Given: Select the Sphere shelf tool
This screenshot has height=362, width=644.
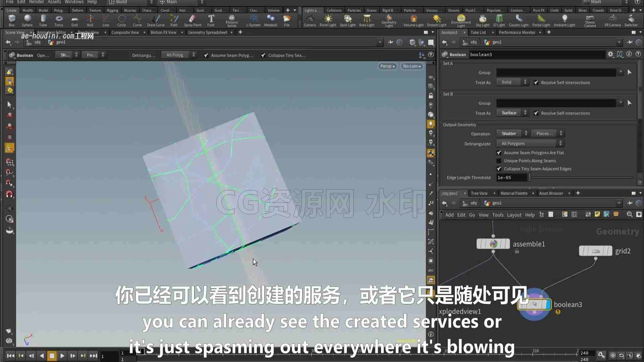Looking at the screenshot, I should click(27, 20).
